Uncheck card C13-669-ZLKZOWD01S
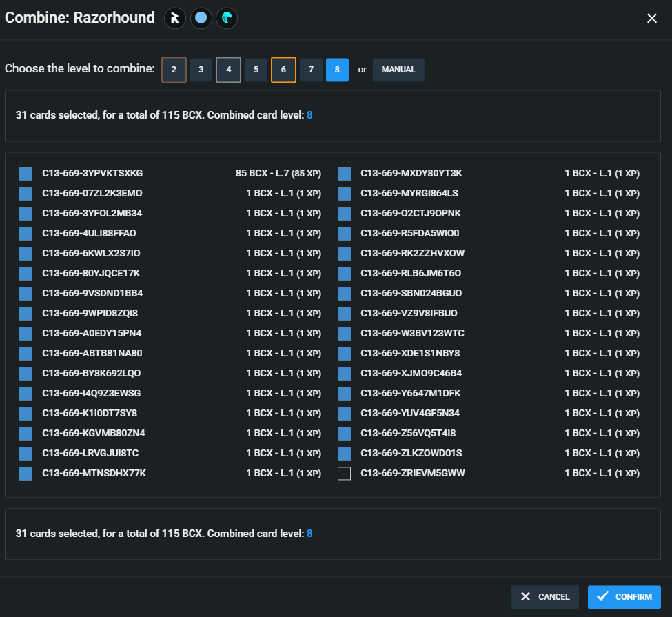This screenshot has width=672, height=617. [344, 454]
